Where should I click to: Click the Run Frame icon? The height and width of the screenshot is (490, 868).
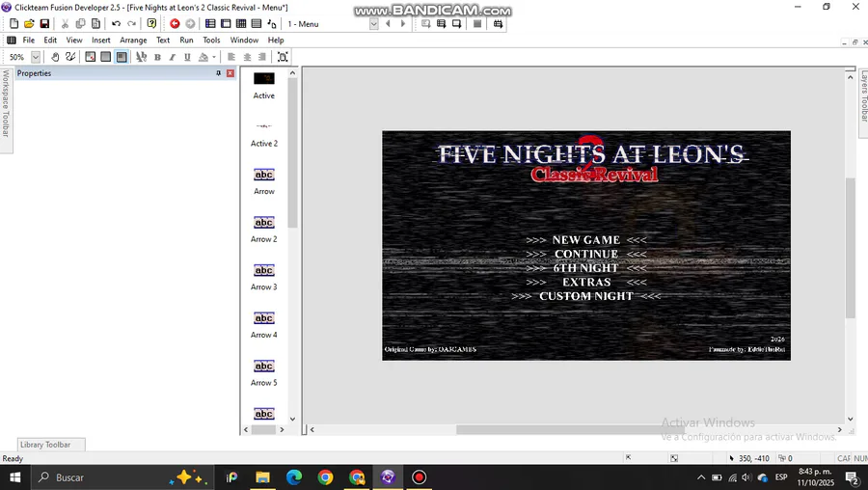tap(457, 24)
